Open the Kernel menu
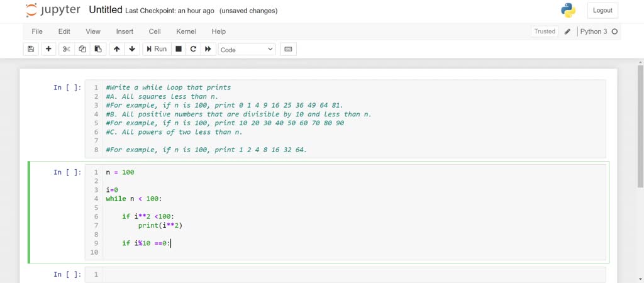The width and height of the screenshot is (644, 283). 186,31
